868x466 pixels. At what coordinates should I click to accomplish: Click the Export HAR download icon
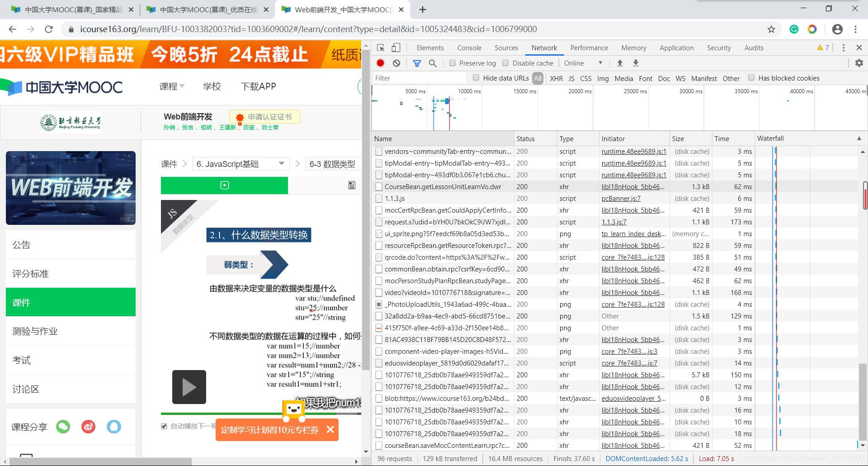tap(636, 63)
